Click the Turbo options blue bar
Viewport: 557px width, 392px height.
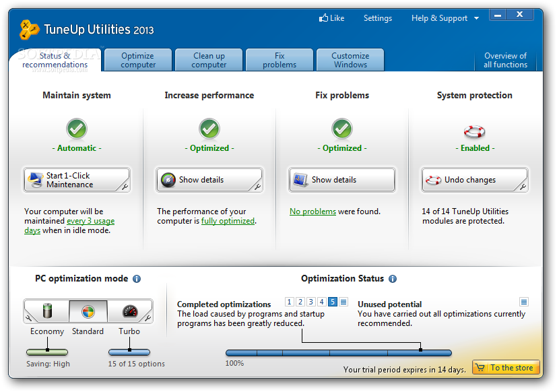(x=129, y=352)
